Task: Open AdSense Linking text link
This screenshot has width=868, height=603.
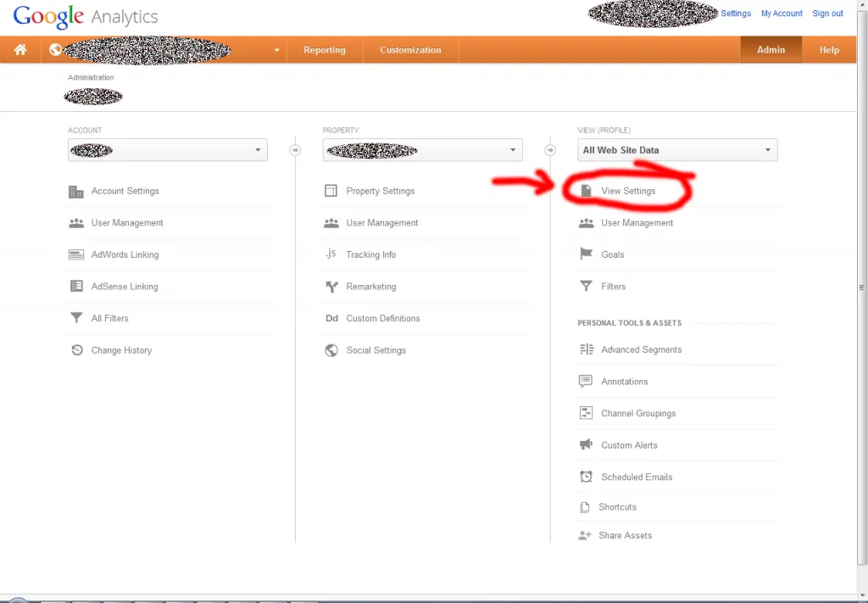Action: coord(125,287)
